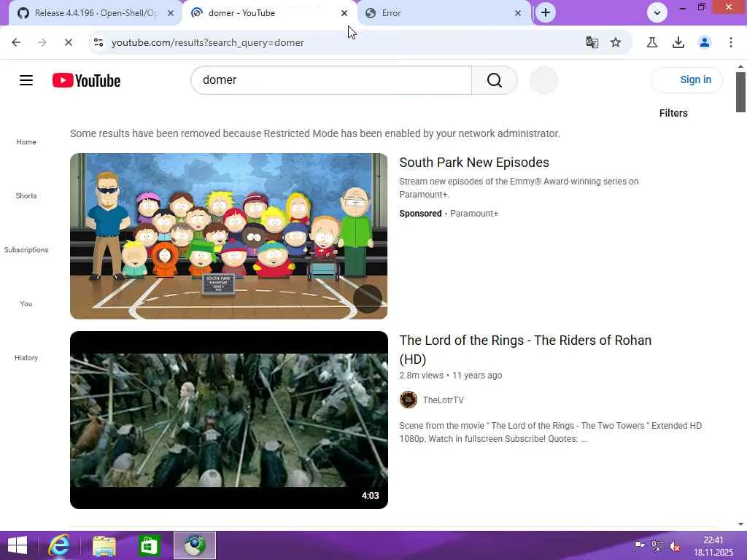Image resolution: width=747 pixels, height=560 pixels.
Task: Go back with the browser back arrow
Action: pyautogui.click(x=16, y=42)
